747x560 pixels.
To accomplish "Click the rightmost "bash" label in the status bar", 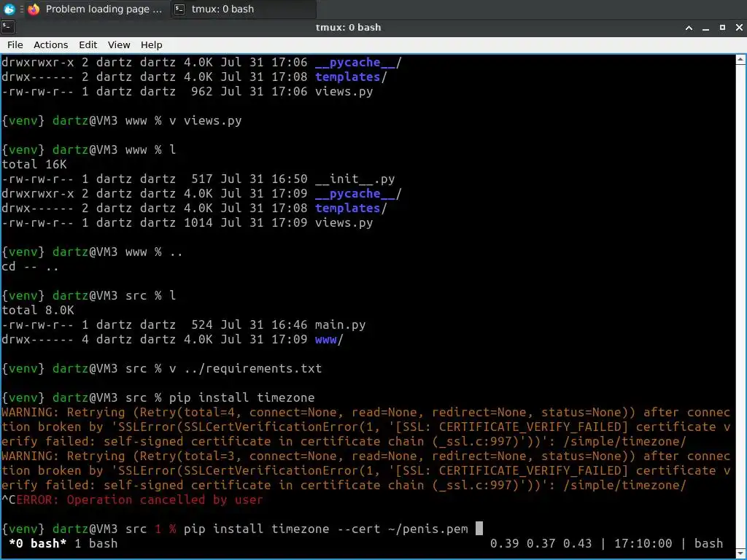I will 708,543.
